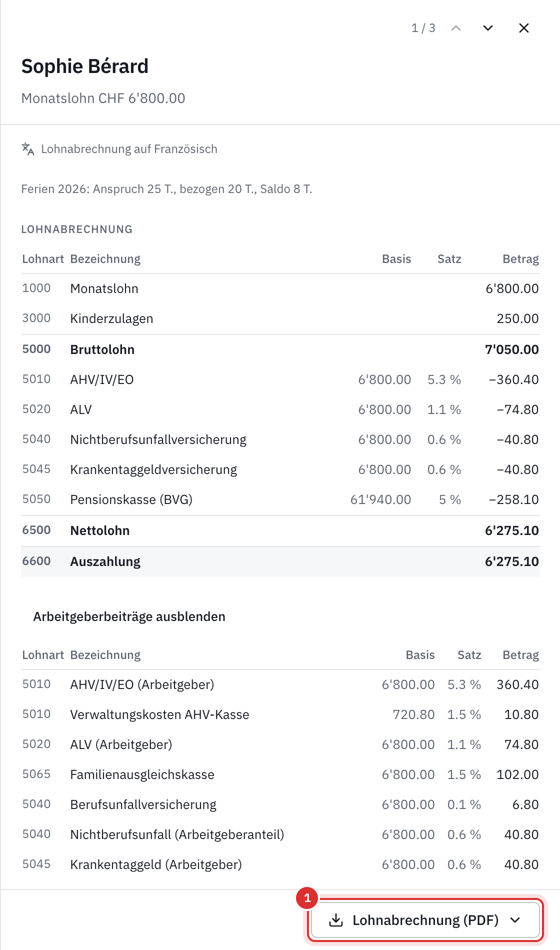The width and height of the screenshot is (560, 950).
Task: Click Krankentaggeld (Arbeitgeber) row
Action: 280,864
